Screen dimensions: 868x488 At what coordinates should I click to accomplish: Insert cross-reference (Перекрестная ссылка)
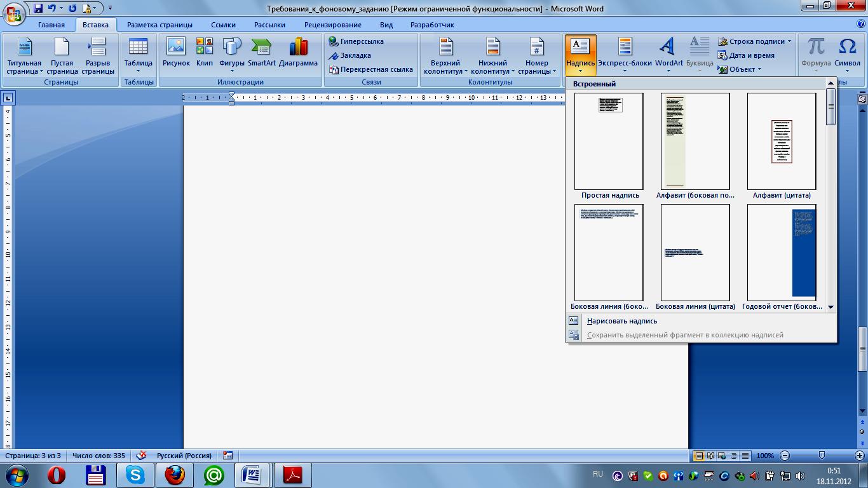[x=371, y=69]
